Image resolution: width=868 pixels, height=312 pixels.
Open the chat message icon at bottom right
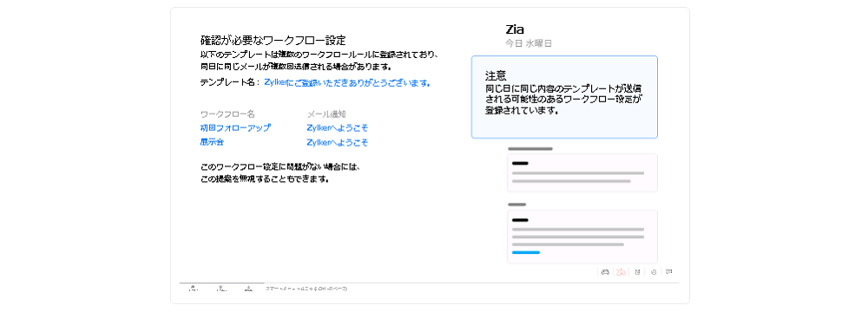point(669,271)
